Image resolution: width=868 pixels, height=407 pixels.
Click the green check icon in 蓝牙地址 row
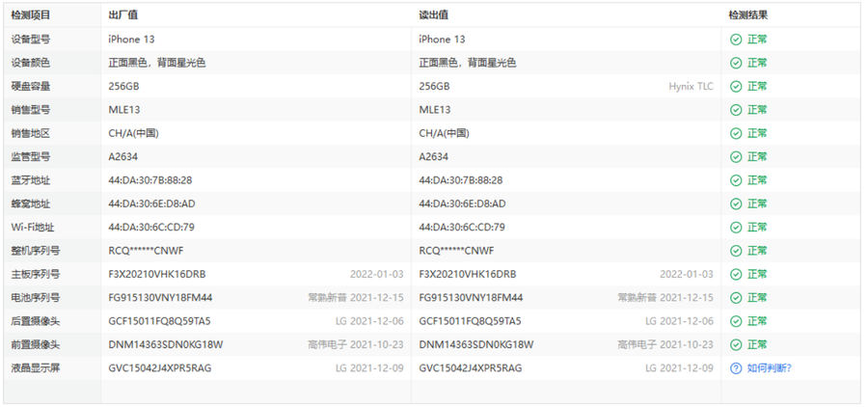click(736, 180)
